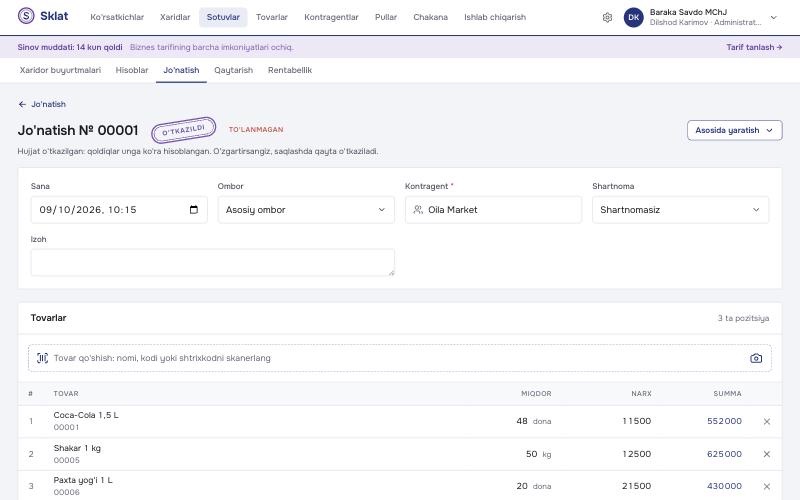This screenshot has width=800, height=500.
Task: Navigate to Kontragentlar
Action: pyautogui.click(x=331, y=17)
